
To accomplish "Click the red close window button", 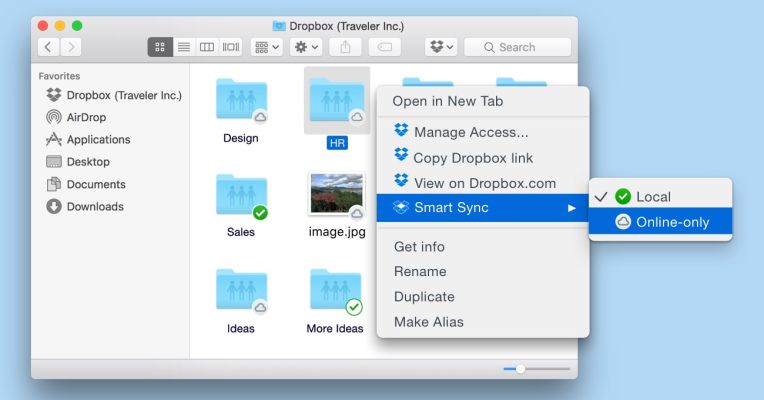I will (43, 25).
